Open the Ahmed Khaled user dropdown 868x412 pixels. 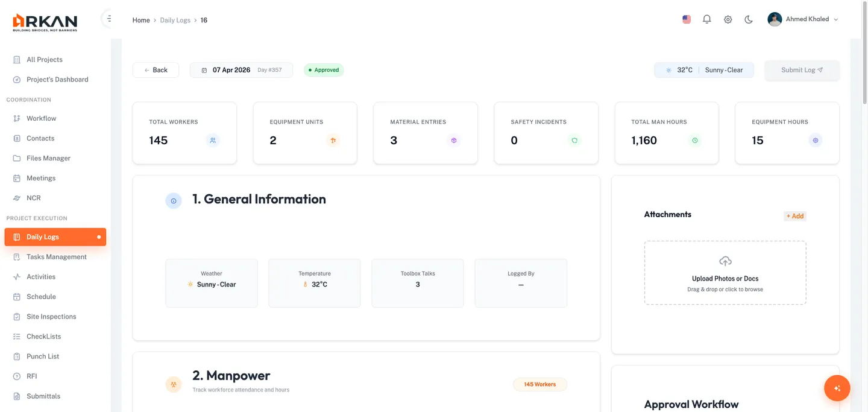(x=803, y=19)
